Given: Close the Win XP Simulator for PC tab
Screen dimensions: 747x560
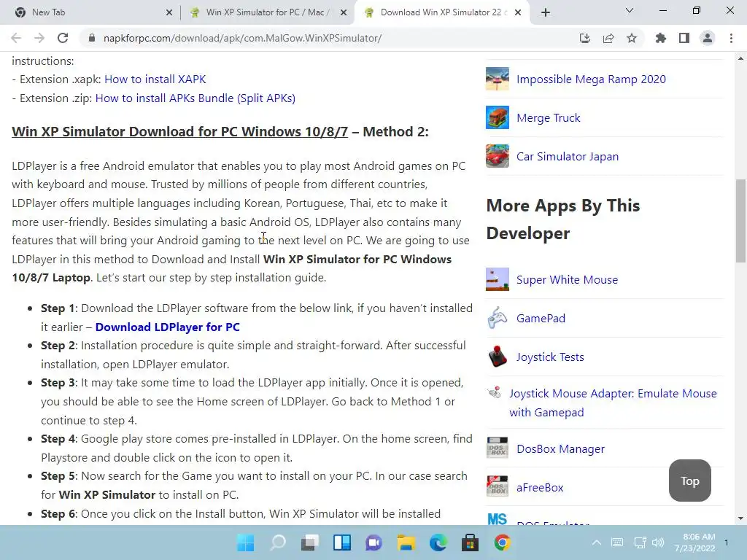Looking at the screenshot, I should [344, 13].
